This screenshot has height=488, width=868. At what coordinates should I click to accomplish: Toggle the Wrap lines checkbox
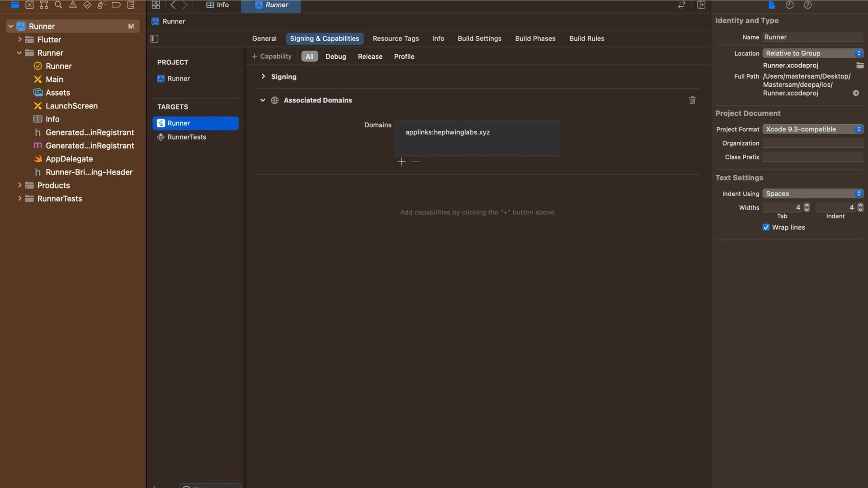766,227
